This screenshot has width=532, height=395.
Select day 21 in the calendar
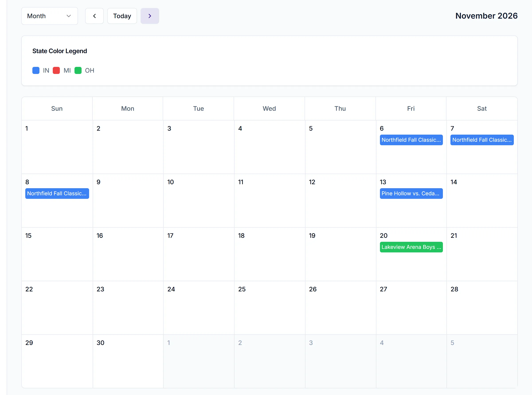[x=482, y=254]
